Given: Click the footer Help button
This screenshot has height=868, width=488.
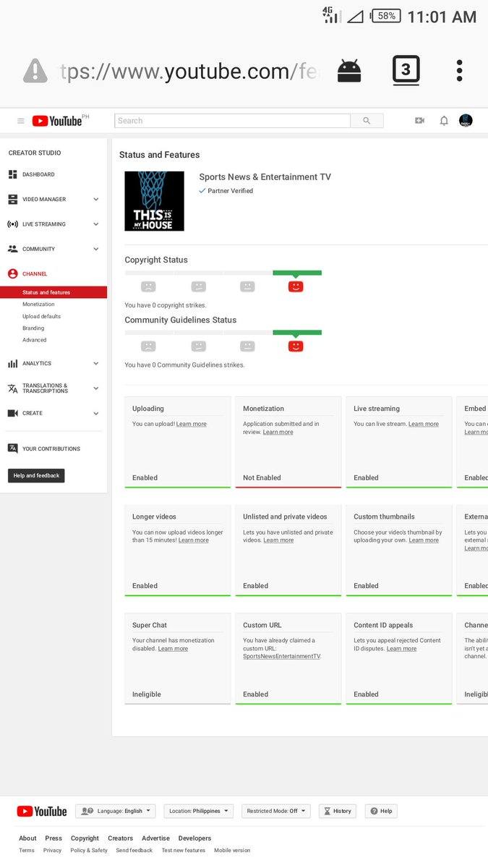Looking at the screenshot, I should pyautogui.click(x=381, y=811).
